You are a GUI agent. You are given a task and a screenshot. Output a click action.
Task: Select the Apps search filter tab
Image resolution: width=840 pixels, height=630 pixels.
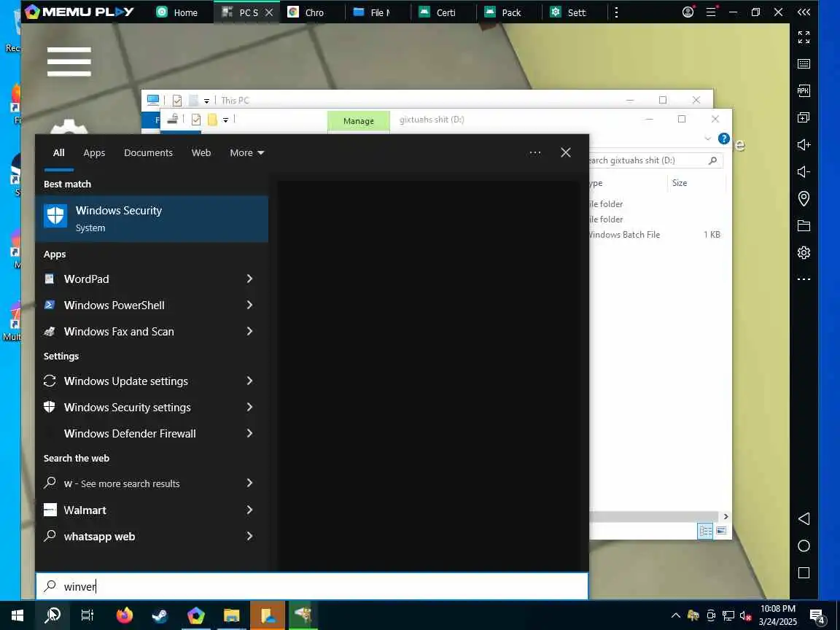click(94, 152)
